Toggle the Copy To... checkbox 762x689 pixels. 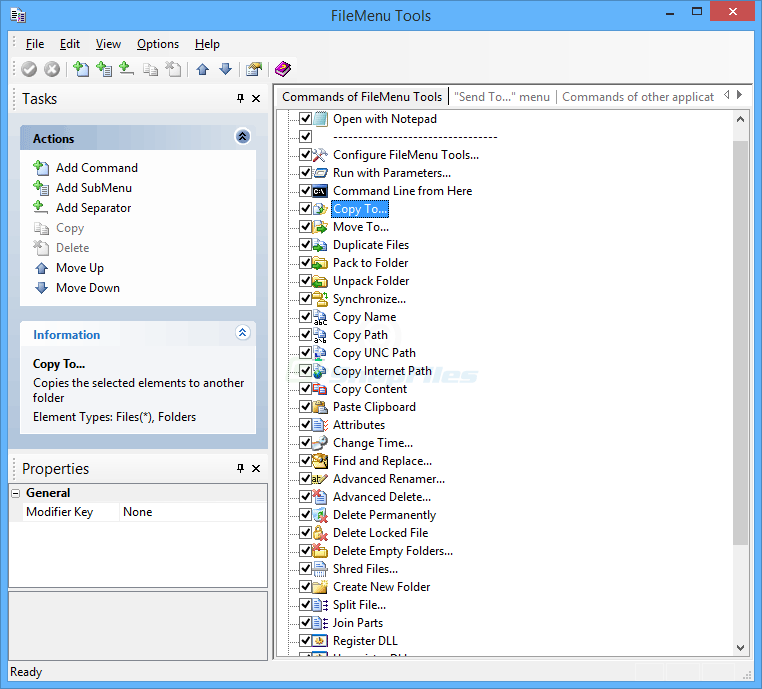(x=306, y=208)
